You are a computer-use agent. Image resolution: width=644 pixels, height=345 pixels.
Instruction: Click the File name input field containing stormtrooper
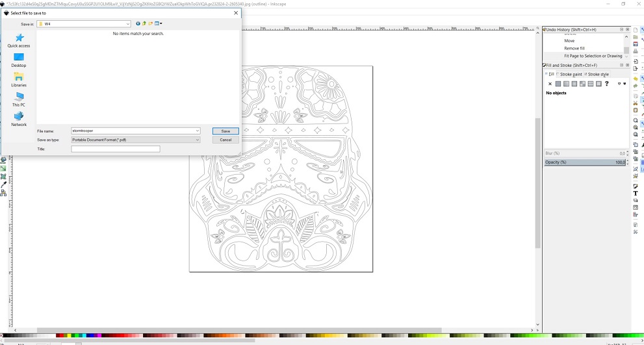tap(133, 131)
